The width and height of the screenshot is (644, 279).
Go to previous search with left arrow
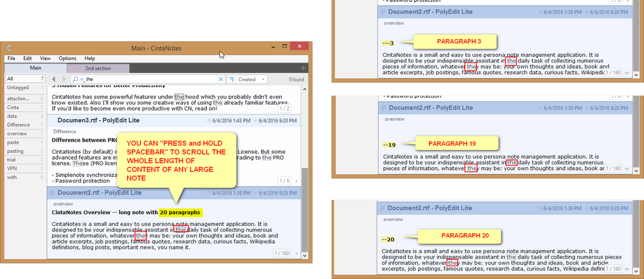click(x=54, y=79)
